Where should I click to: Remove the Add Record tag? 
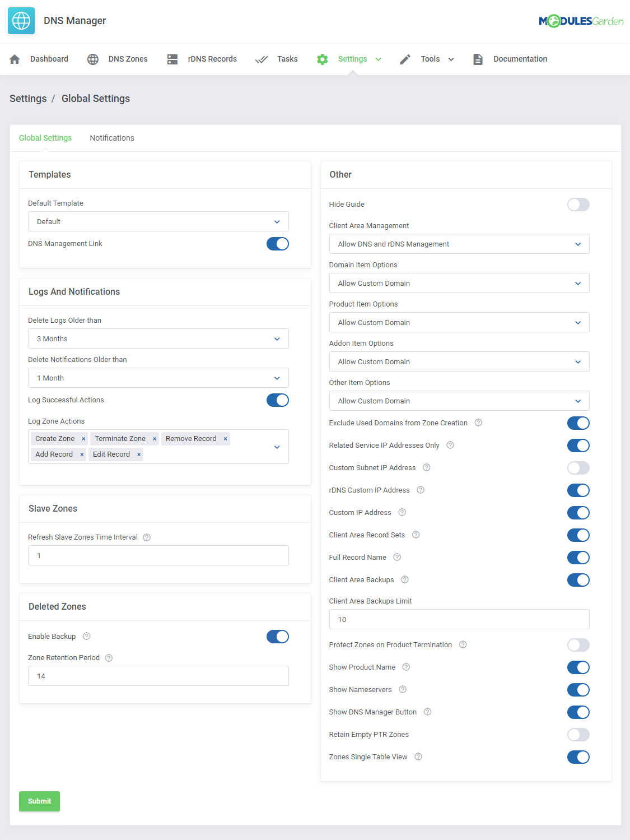click(82, 454)
